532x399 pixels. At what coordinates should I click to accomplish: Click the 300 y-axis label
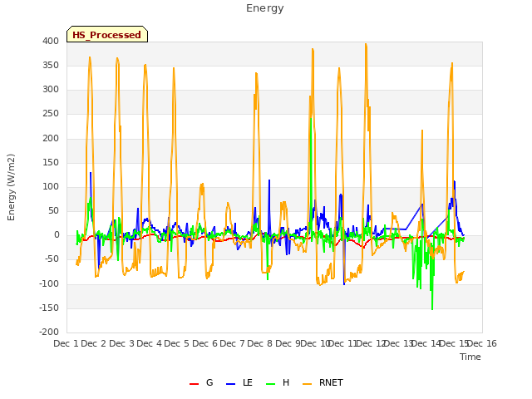(51, 90)
